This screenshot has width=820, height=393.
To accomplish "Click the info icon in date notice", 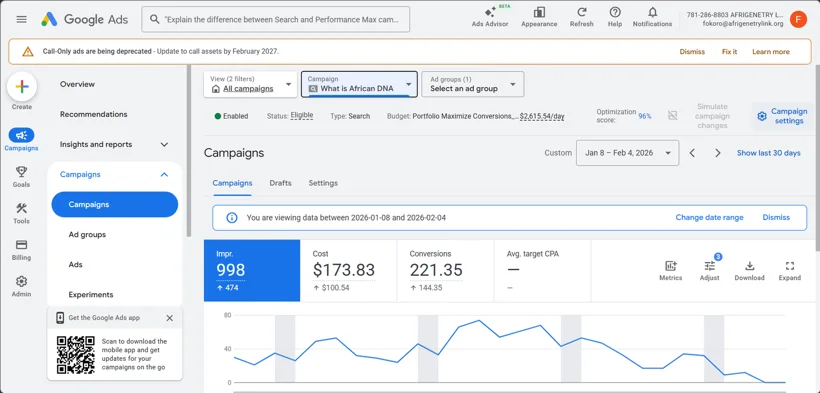I will pos(232,217).
